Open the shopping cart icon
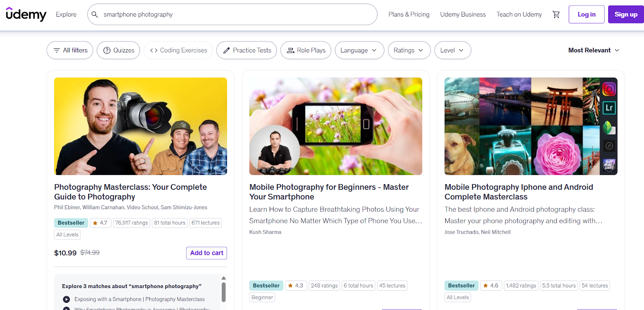This screenshot has height=310, width=644. (556, 15)
